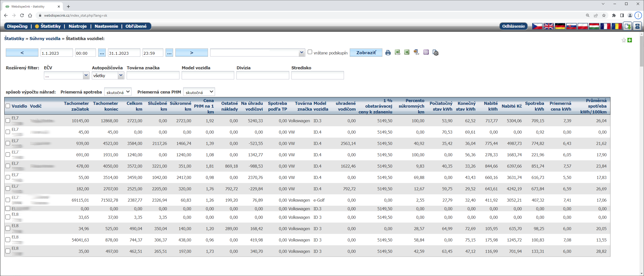The image size is (644, 276).
Task: Click the Továrna značka filter field
Action: pos(153,75)
